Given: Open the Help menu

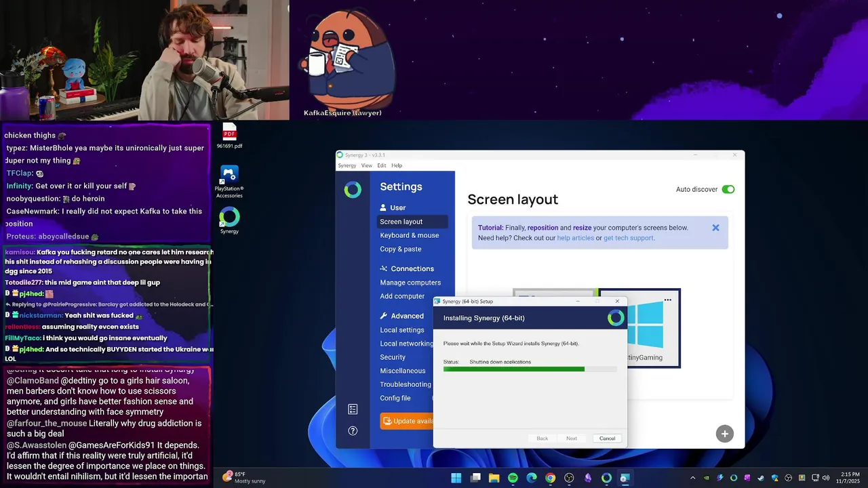Looking at the screenshot, I should point(397,165).
